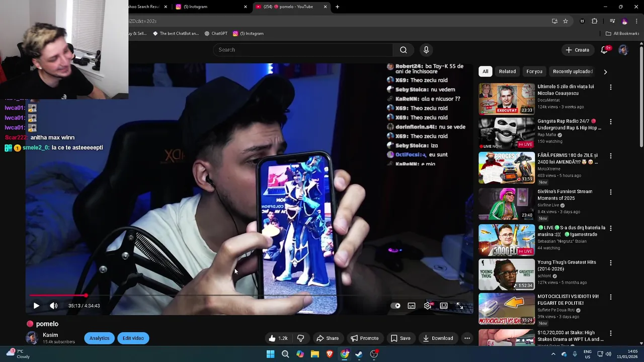644x362 pixels.
Task: Open options for Gangsta Rap Radio video
Action: tap(611, 122)
